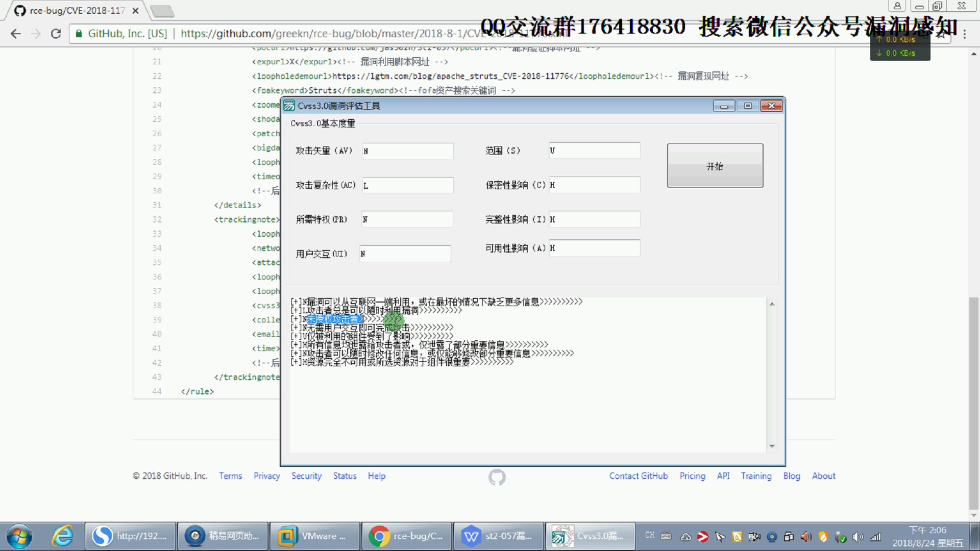The height and width of the screenshot is (551, 980).
Task: Open the Blog footer link
Action: 791,475
